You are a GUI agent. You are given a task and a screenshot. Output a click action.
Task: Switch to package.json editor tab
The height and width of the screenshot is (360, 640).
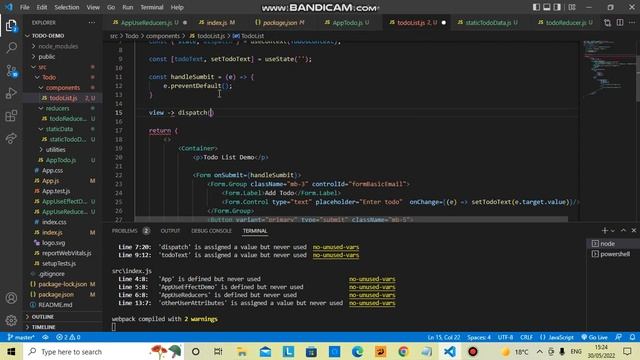pyautogui.click(x=280, y=23)
